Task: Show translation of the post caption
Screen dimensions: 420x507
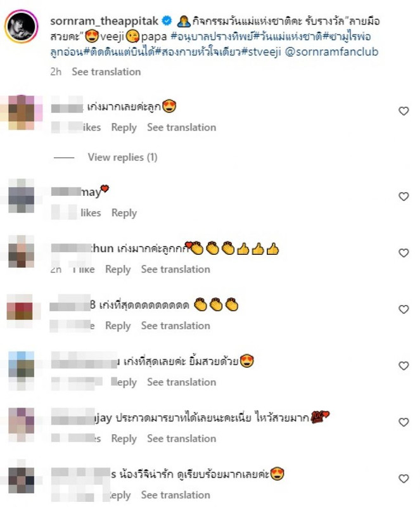Action: coord(106,72)
